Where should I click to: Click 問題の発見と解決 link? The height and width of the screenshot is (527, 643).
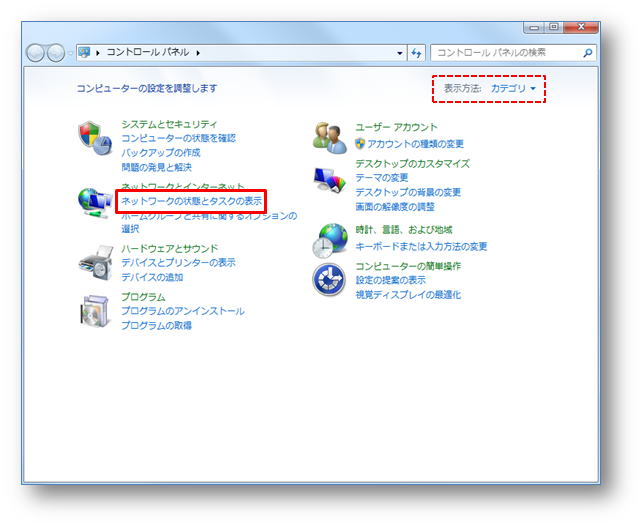pos(156,167)
